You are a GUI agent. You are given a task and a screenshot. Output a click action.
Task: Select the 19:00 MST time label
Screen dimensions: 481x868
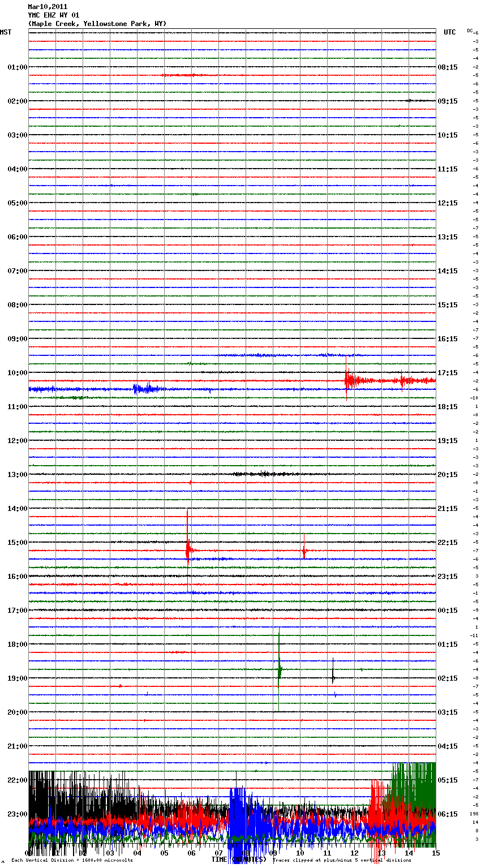tap(18, 678)
